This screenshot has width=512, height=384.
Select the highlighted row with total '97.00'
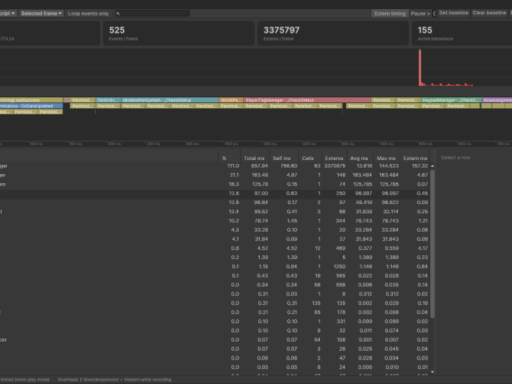click(215, 193)
